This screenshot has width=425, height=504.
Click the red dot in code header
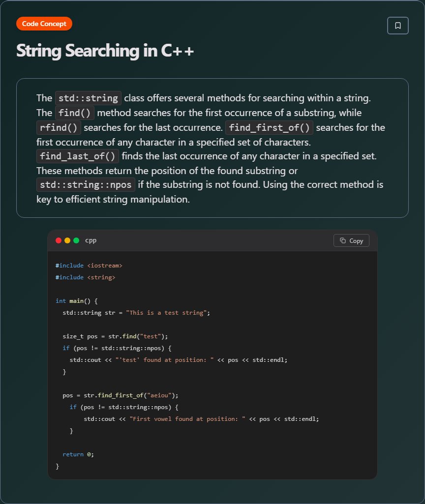tap(59, 240)
